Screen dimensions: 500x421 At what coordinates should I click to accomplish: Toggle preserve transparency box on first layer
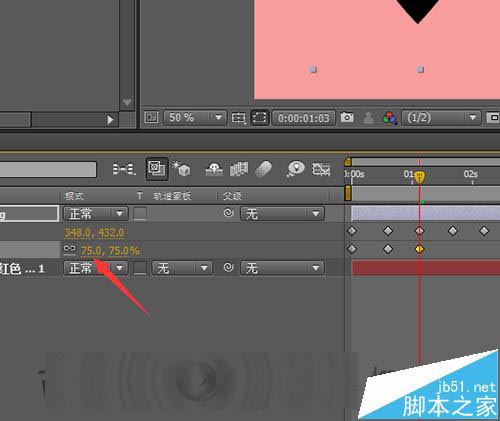[140, 213]
